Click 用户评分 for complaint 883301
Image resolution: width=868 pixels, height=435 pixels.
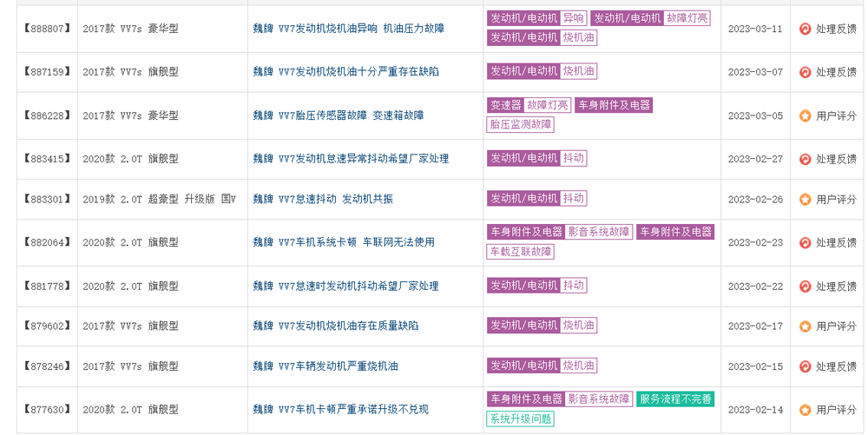tap(836, 199)
